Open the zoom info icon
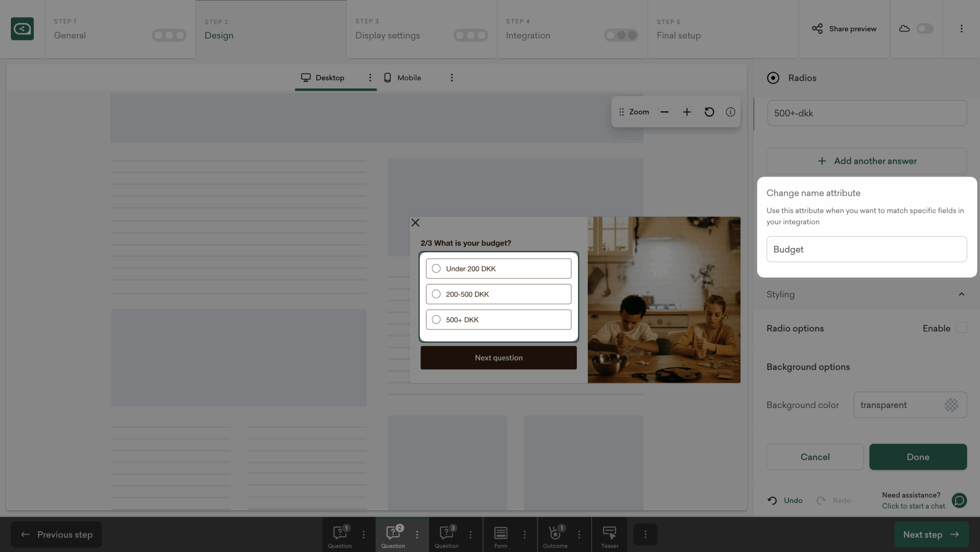The width and height of the screenshot is (980, 552). (730, 112)
